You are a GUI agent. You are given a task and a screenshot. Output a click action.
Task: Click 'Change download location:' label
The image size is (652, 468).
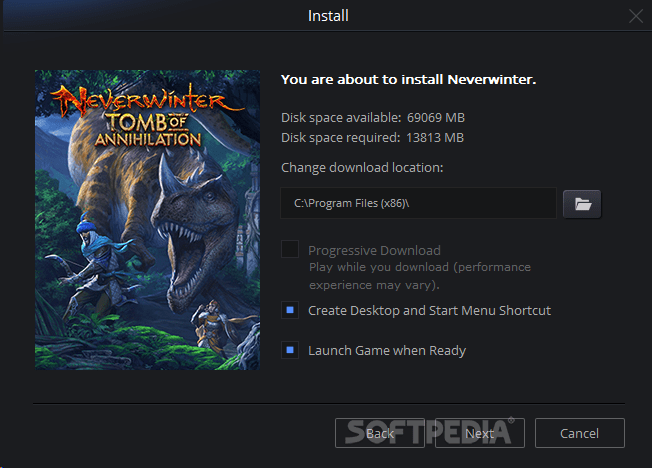362,168
